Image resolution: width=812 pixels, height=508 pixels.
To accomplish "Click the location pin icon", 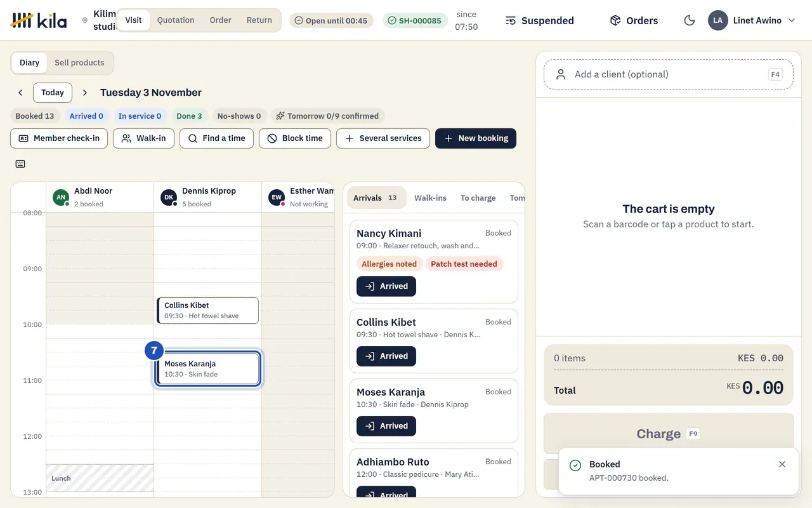I will coord(85,20).
